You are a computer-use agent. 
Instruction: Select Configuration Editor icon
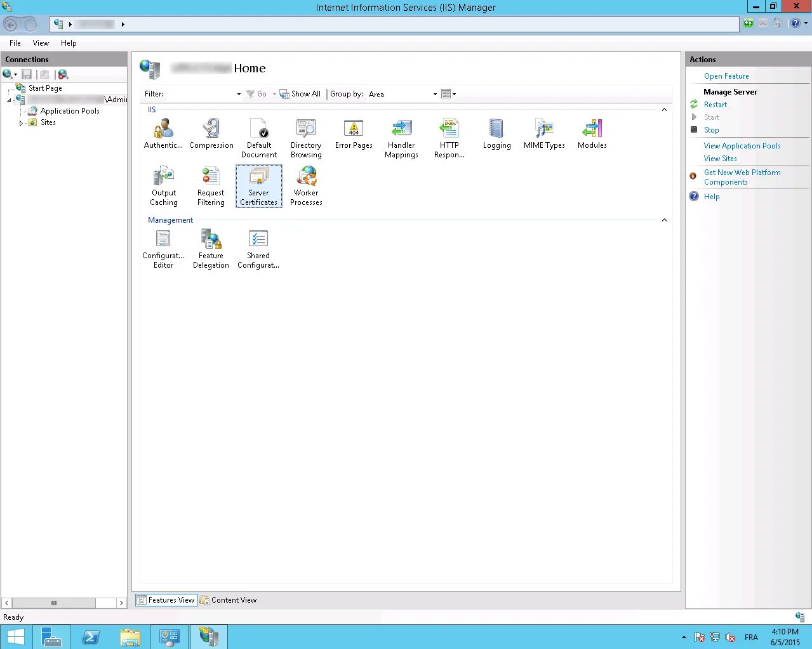[x=163, y=249]
